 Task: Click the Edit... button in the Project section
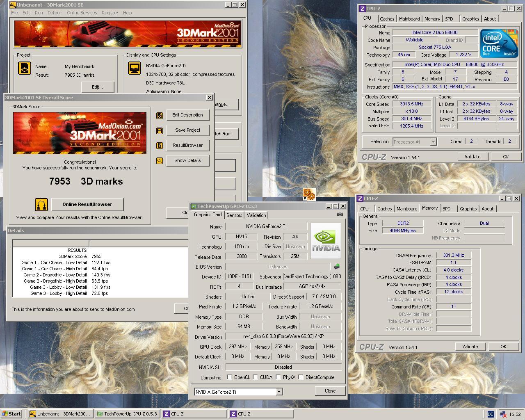point(97,87)
